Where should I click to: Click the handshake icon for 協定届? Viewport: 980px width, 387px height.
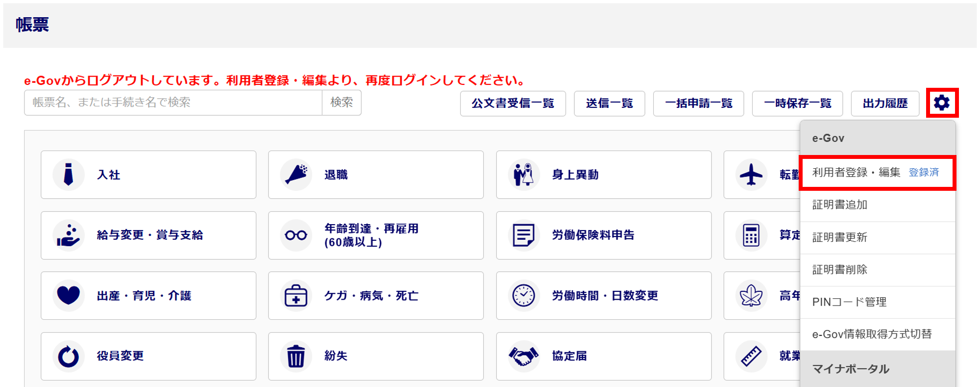(x=523, y=356)
